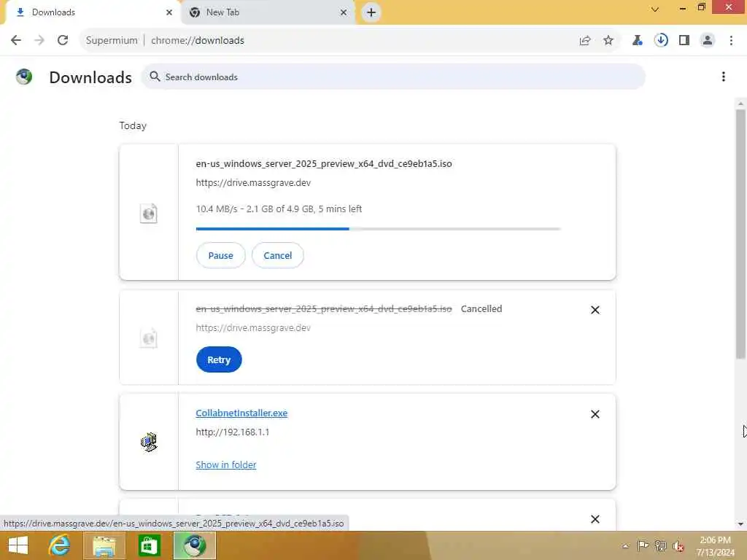Screen dimensions: 747x560
Task: Open the Downloads page more actions menu
Action: (x=723, y=77)
